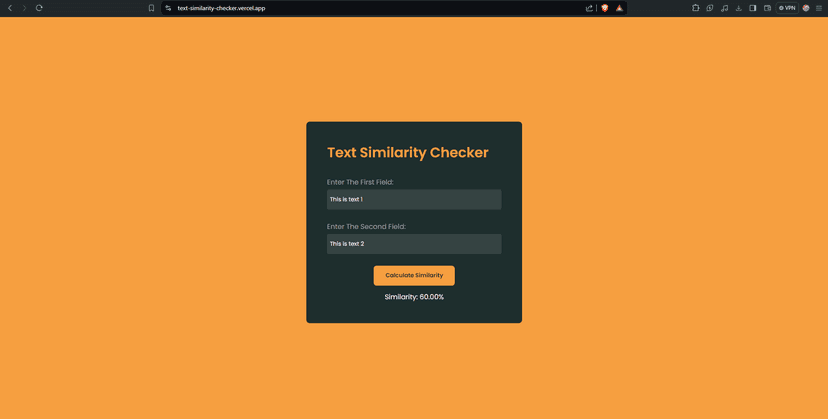Image resolution: width=828 pixels, height=419 pixels.
Task: View site information icon beside the URL
Action: coord(168,8)
